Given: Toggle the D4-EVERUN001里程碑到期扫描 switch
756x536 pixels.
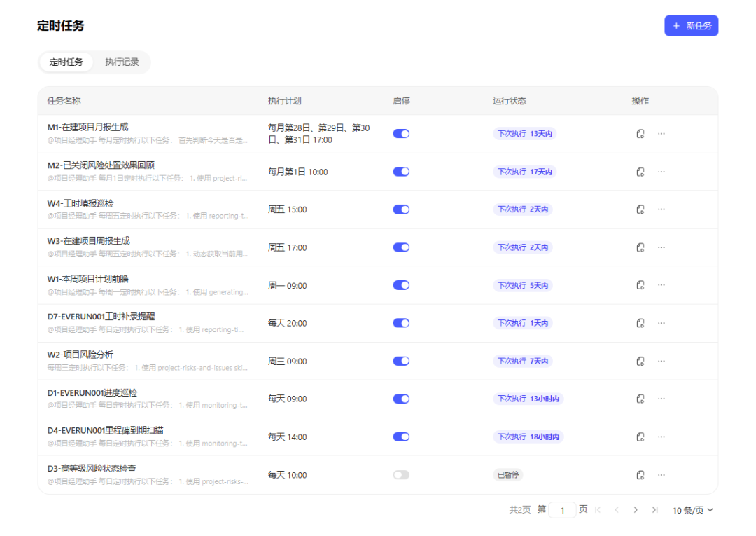Looking at the screenshot, I should tap(401, 437).
